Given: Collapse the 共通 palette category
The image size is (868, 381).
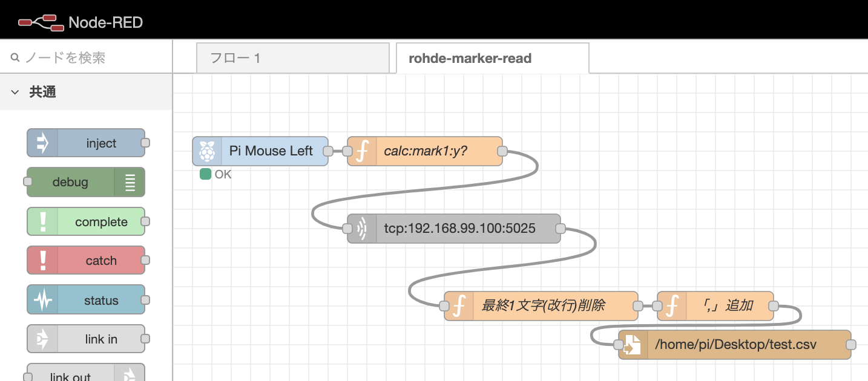Looking at the screenshot, I should coord(15,93).
